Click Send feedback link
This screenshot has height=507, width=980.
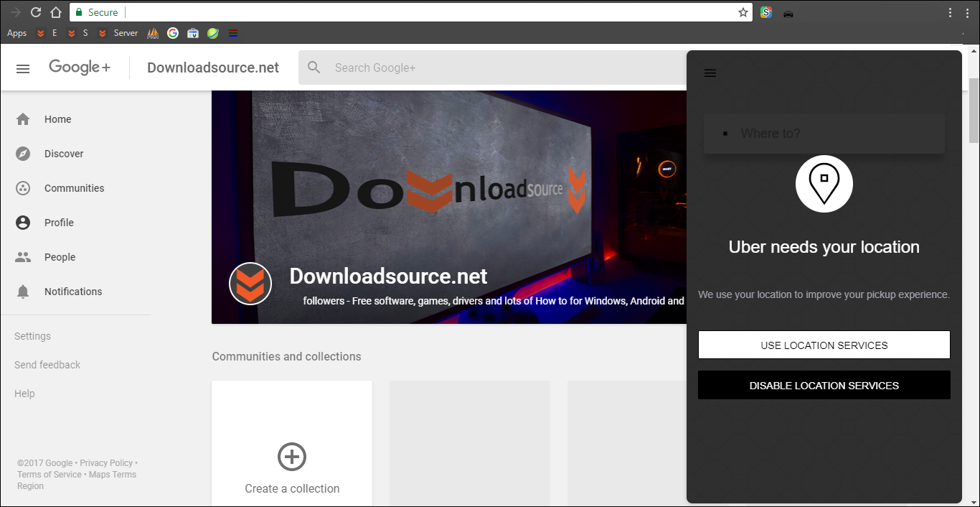(x=47, y=365)
